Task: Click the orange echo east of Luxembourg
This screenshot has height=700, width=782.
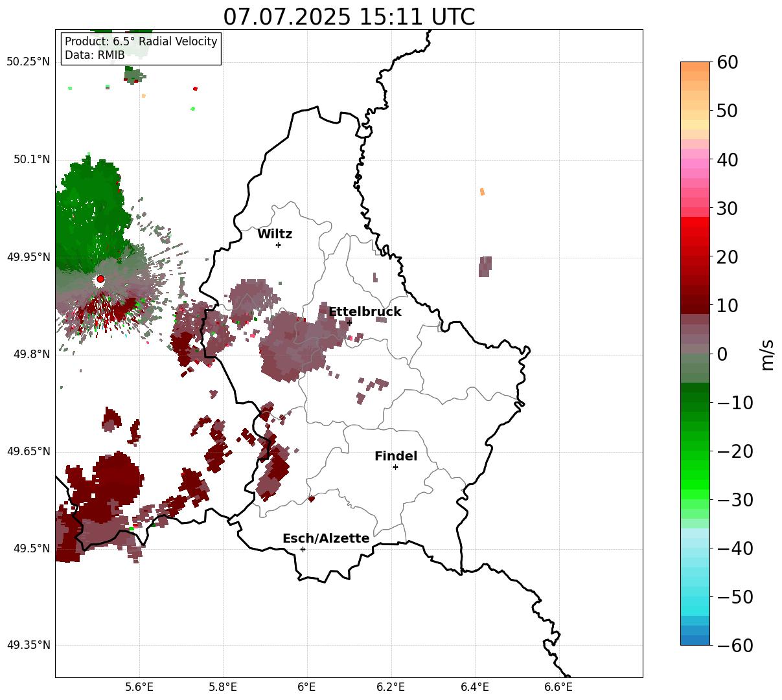Action: (x=482, y=191)
